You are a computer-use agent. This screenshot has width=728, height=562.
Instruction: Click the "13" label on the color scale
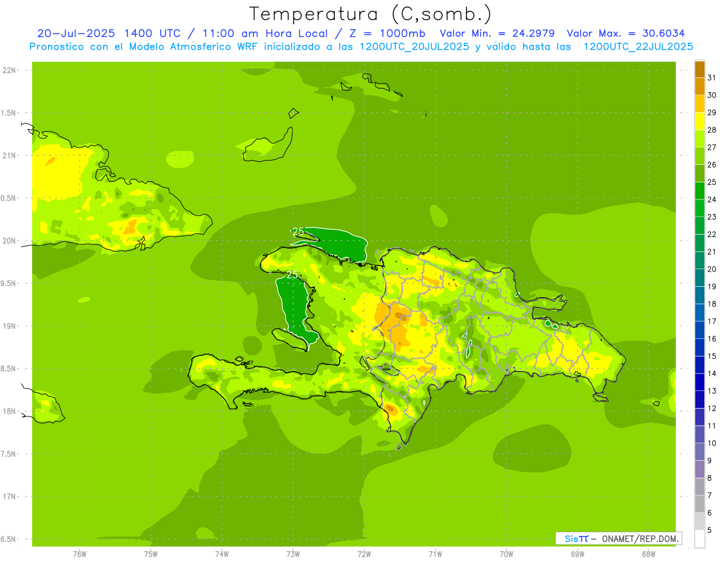[712, 391]
